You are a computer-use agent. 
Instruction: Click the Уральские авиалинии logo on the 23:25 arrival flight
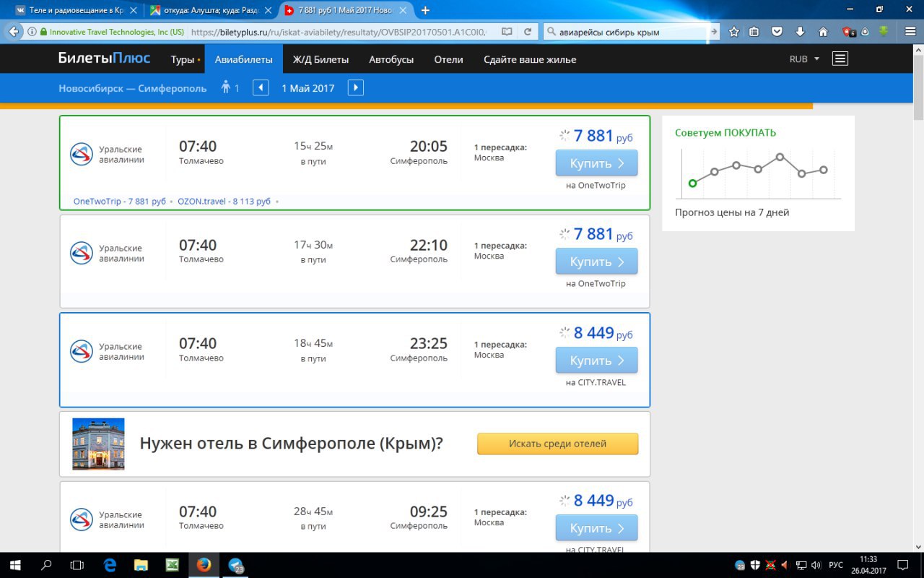(x=82, y=351)
